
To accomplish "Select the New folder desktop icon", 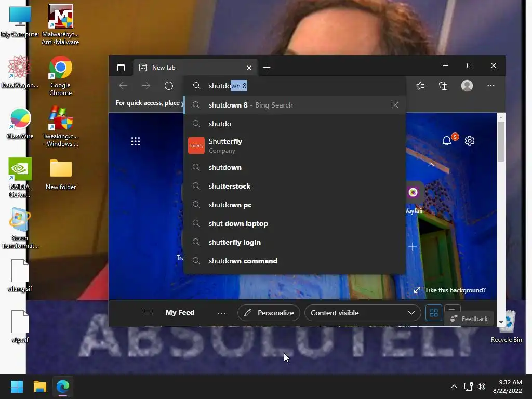I will click(60, 175).
